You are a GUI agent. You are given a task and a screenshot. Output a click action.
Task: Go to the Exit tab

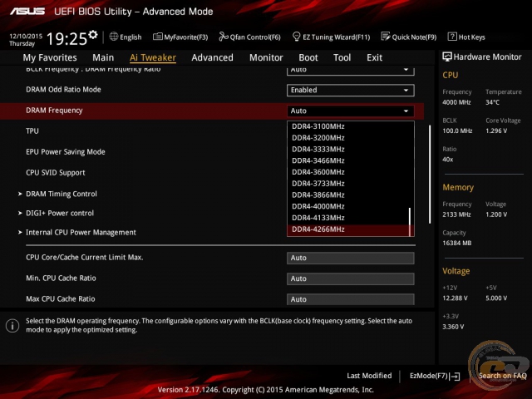[374, 57]
